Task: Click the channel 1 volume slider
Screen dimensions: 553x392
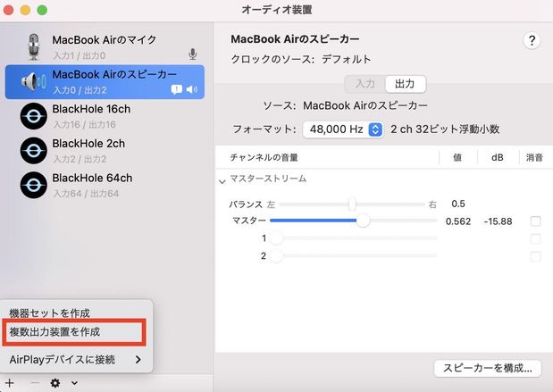Action: tap(354, 238)
